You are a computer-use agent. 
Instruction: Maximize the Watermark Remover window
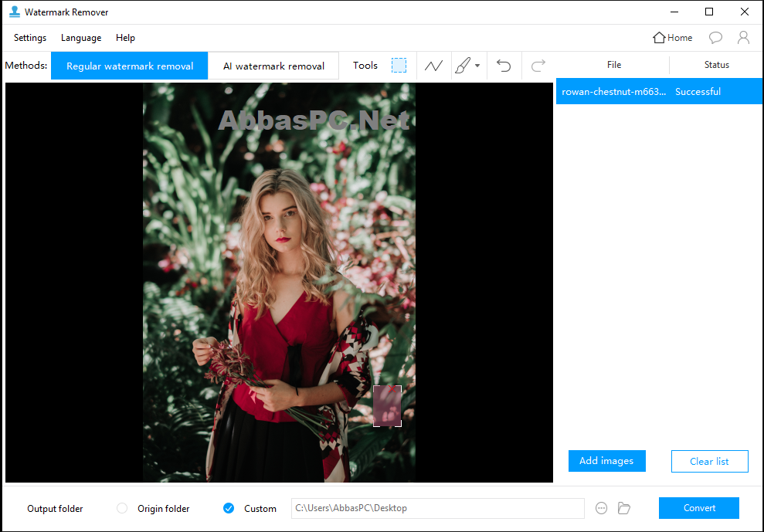click(x=709, y=12)
